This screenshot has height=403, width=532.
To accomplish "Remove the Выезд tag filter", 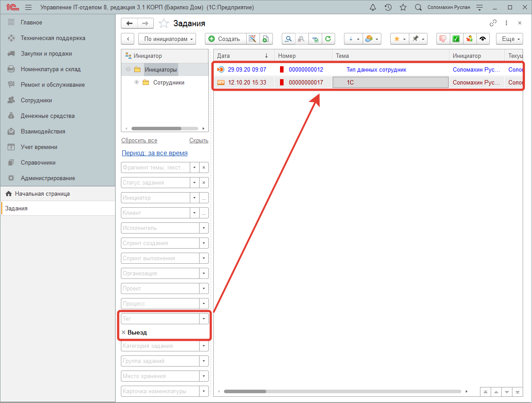I will click(x=124, y=332).
